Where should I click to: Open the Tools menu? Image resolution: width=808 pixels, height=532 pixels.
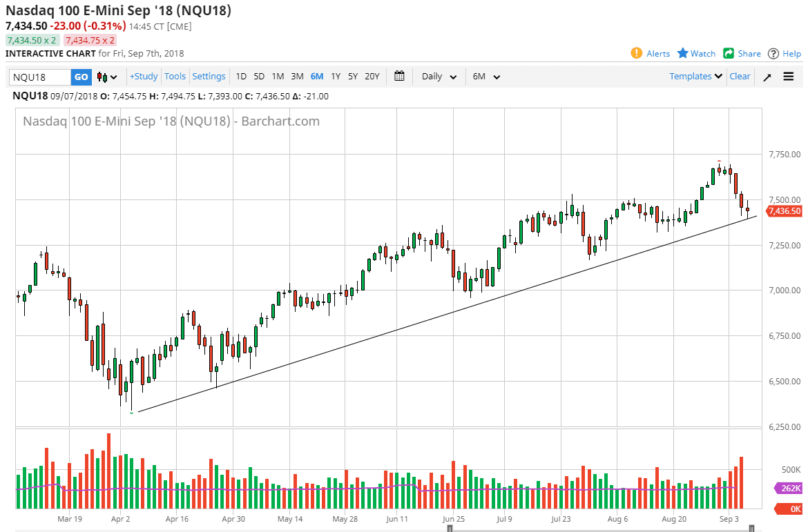175,77
